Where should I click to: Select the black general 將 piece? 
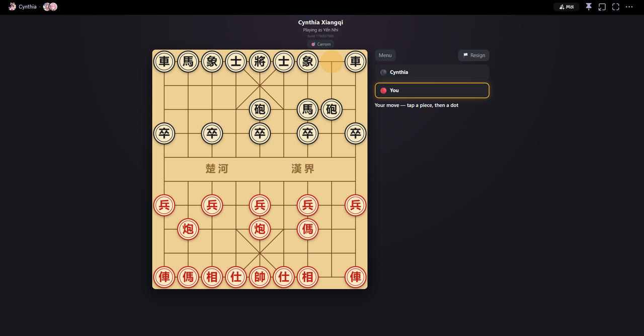(x=260, y=61)
